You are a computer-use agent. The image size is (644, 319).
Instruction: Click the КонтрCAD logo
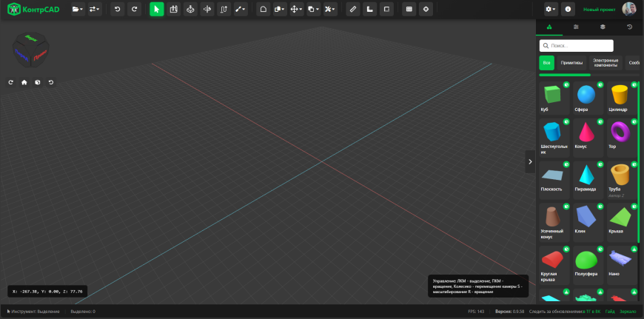[x=33, y=9]
